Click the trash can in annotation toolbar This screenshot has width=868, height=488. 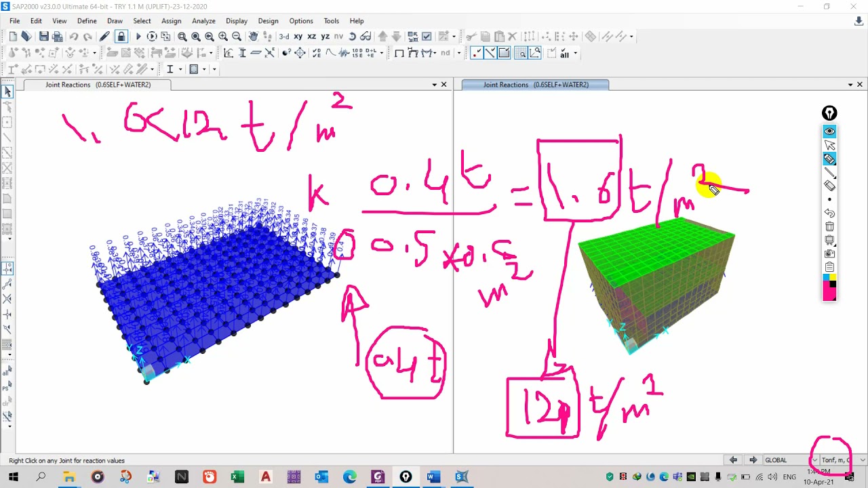coord(829,226)
